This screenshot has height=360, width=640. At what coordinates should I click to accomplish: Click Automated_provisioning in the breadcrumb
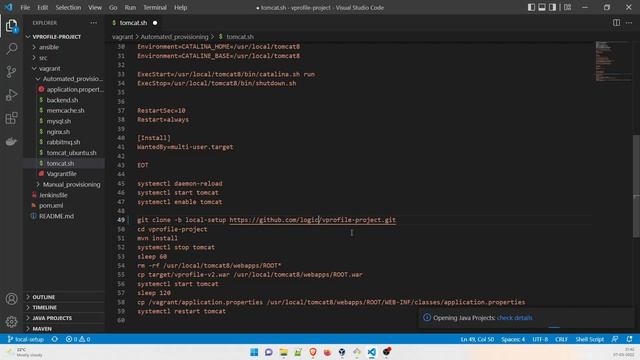174,37
